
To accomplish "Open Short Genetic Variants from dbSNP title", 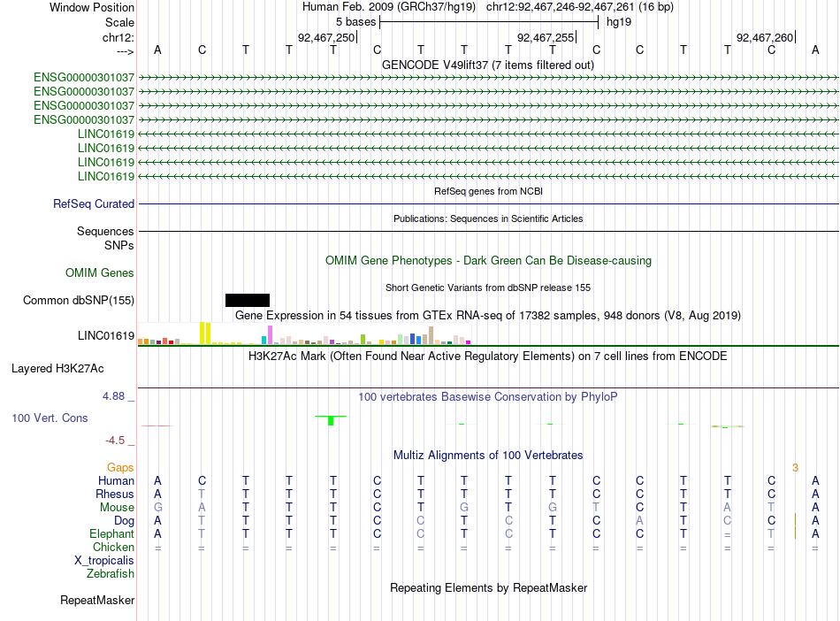I will [x=488, y=287].
